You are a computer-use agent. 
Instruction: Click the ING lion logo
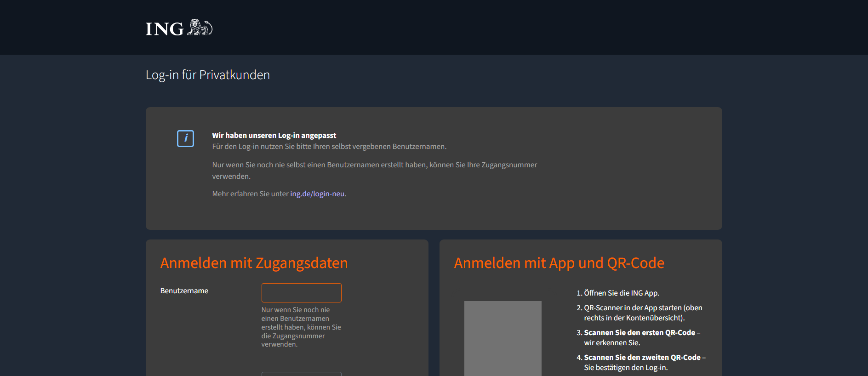tap(179, 28)
